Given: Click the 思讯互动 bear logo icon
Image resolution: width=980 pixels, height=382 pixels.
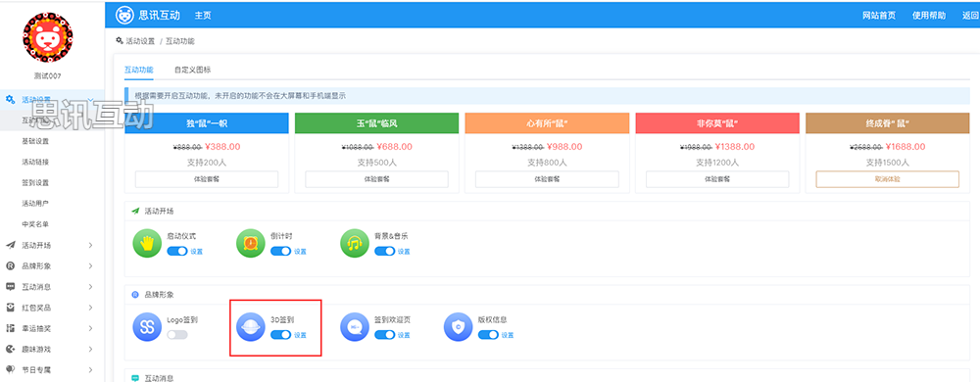Looking at the screenshot, I should pos(125,15).
